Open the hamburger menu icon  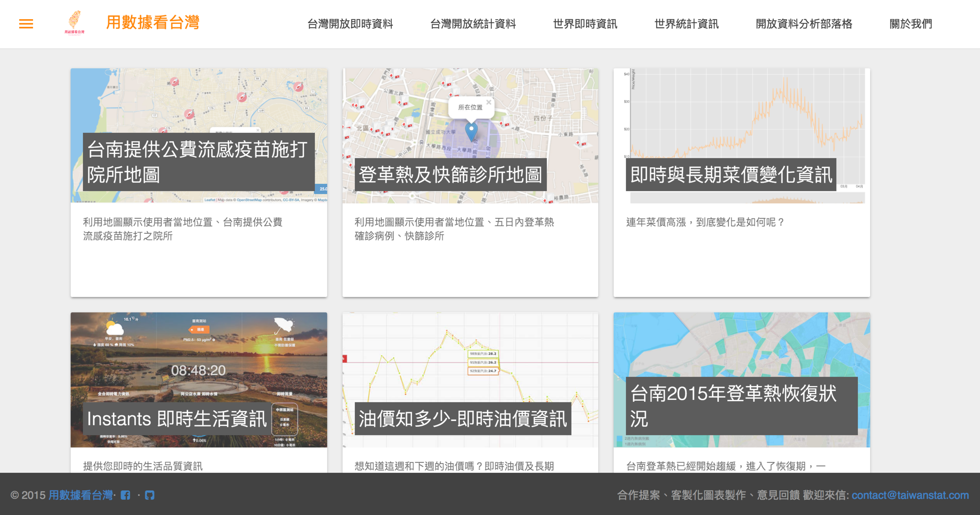pyautogui.click(x=26, y=24)
